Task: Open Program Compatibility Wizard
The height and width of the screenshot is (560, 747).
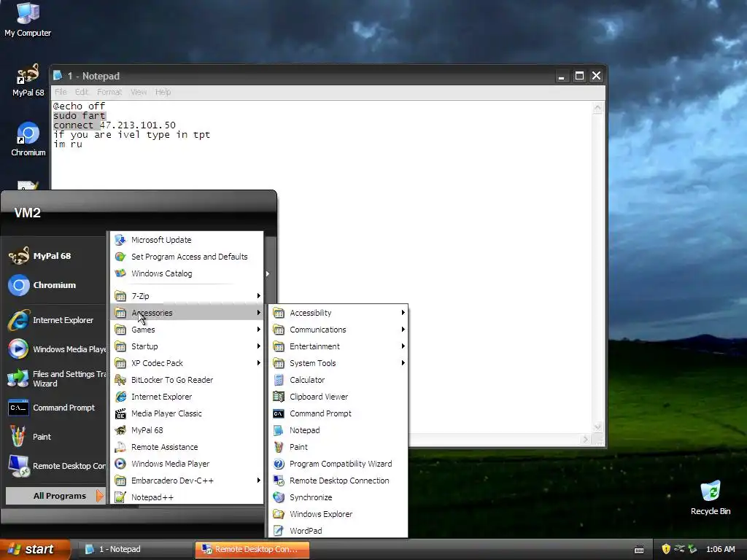Action: click(x=338, y=464)
